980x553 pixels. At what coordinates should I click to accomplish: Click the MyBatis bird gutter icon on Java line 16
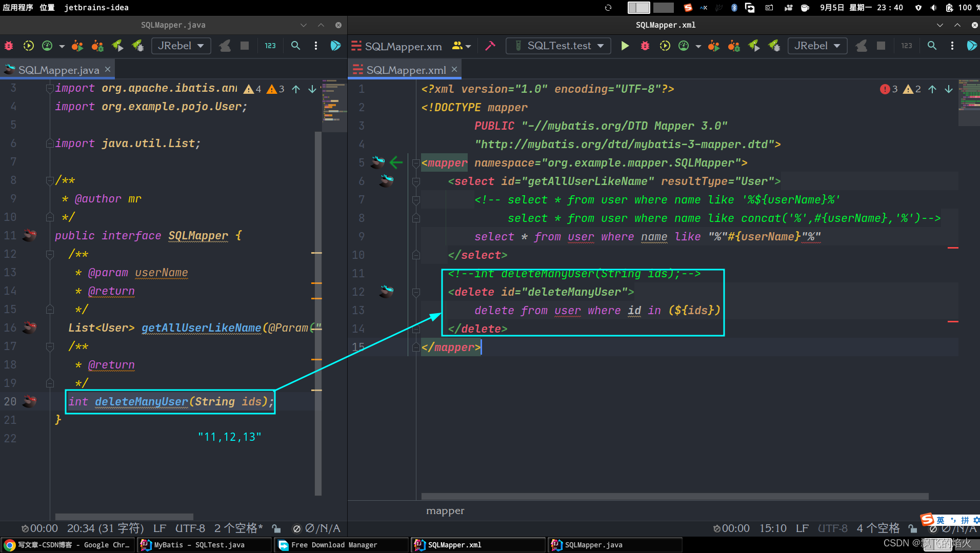tap(30, 327)
